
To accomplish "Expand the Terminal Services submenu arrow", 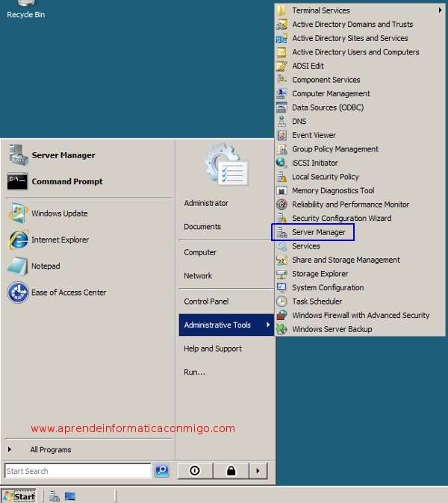I will 440,10.
